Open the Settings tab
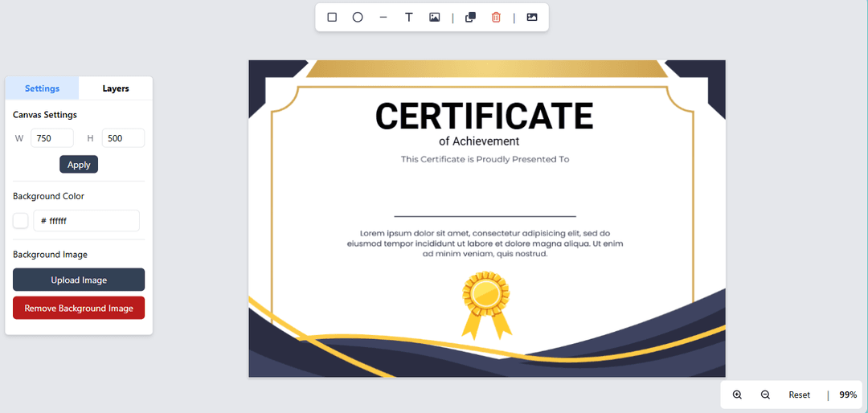The width and height of the screenshot is (868, 413). pyautogui.click(x=42, y=88)
